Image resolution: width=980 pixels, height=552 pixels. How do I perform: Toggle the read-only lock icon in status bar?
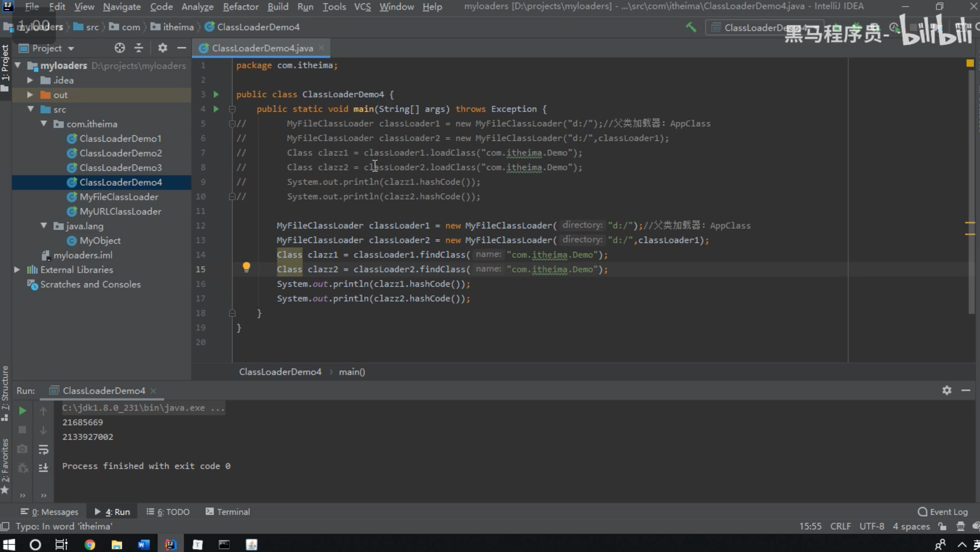pos(942,526)
